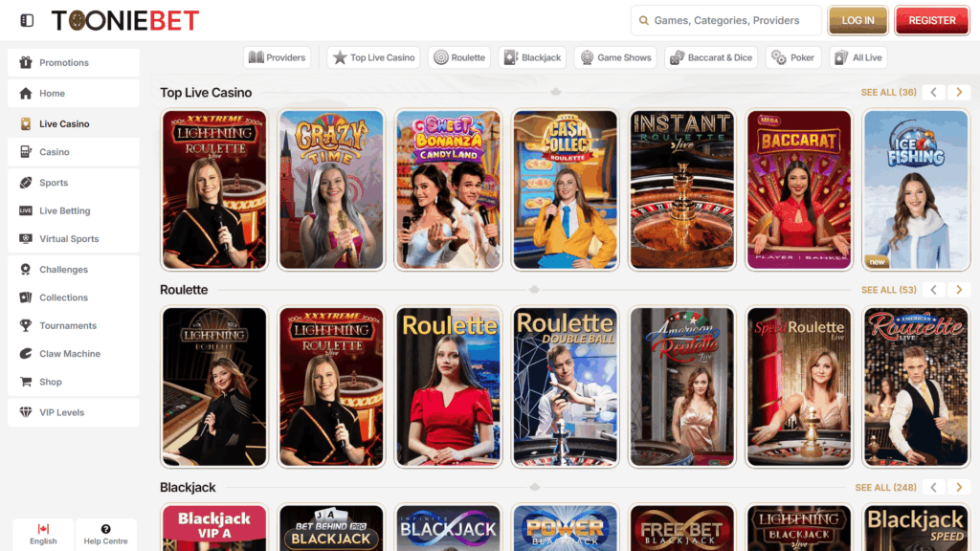The height and width of the screenshot is (551, 980).
Task: Switch to Baccarat & Dice tab
Action: tap(711, 57)
